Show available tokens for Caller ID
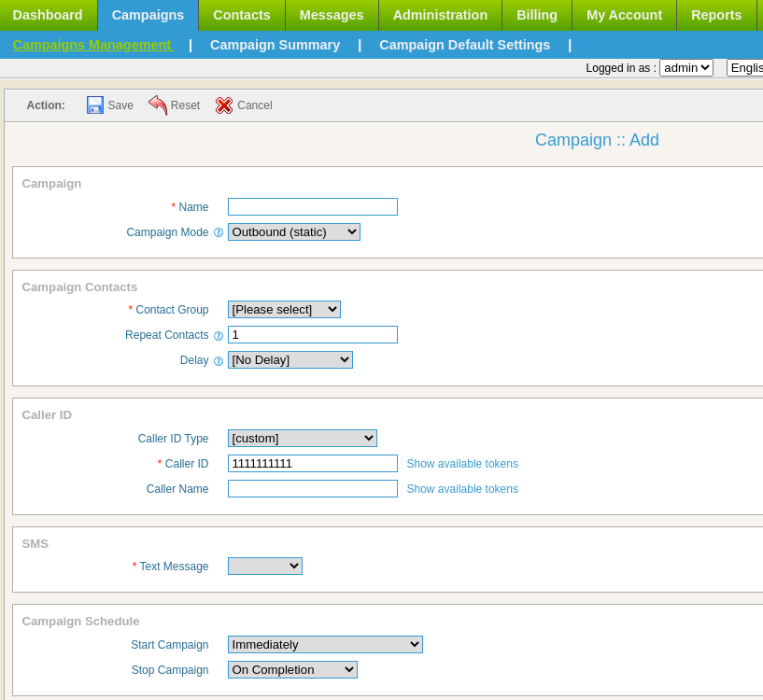 [462, 464]
